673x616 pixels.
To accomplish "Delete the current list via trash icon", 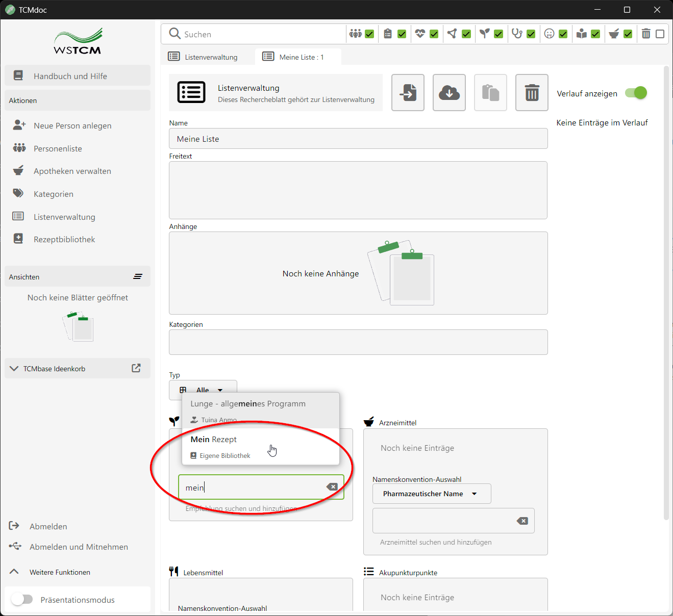I will (x=531, y=92).
